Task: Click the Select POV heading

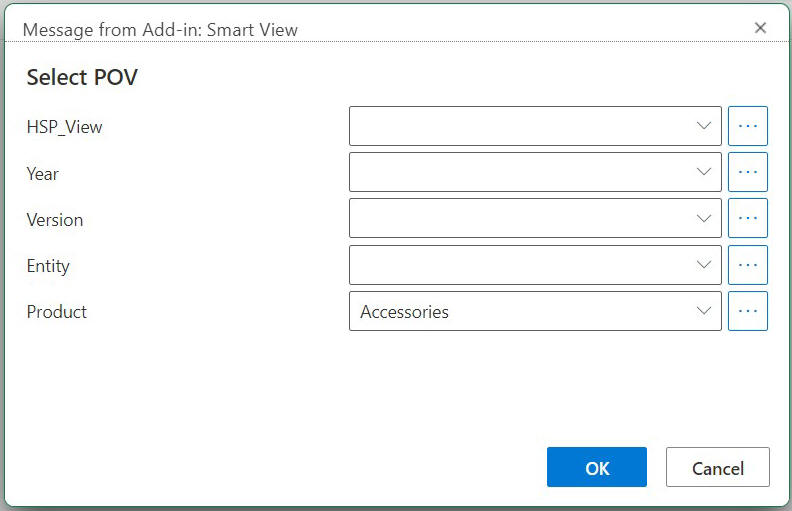Action: tap(82, 78)
